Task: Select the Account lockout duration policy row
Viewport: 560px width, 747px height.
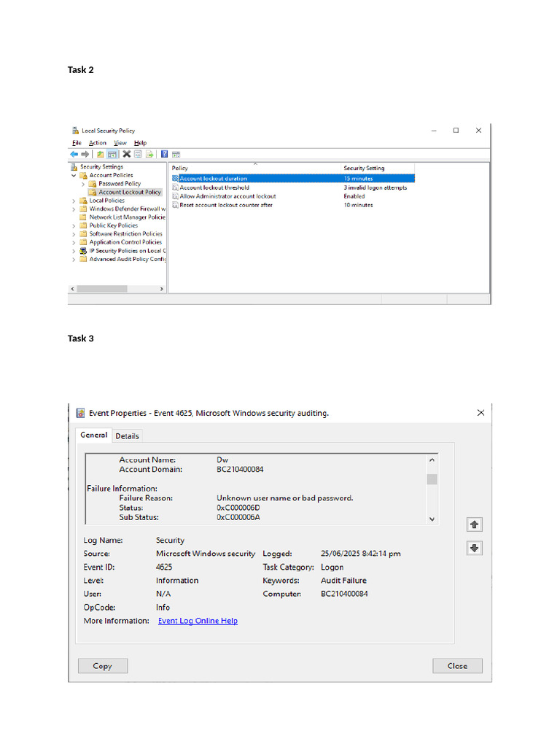Action: (293, 179)
